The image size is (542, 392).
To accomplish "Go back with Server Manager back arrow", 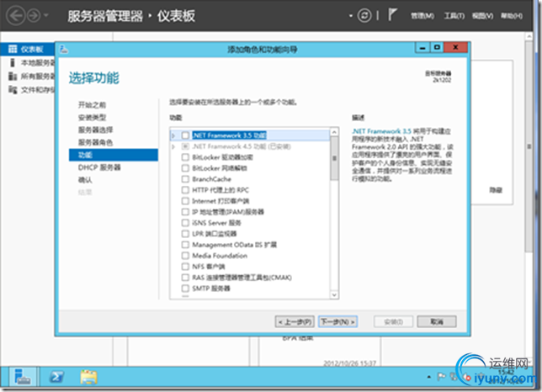I will [x=15, y=15].
